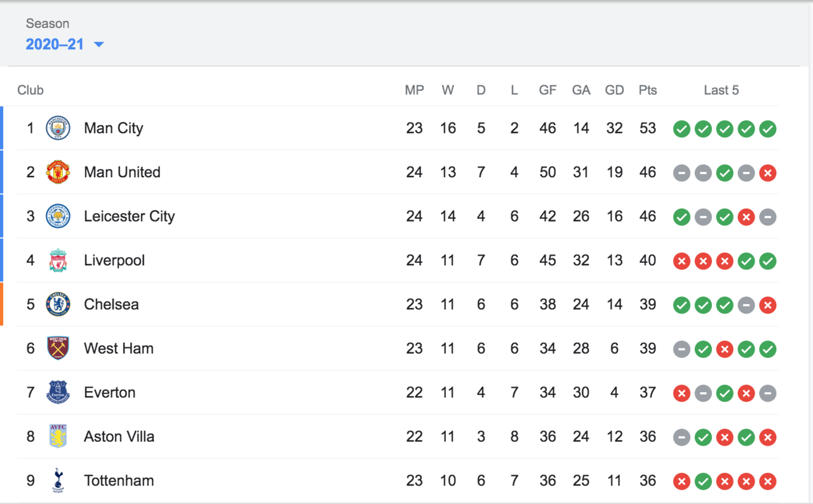Image resolution: width=813 pixels, height=504 pixels.
Task: Click the Liverpool club crest
Action: click(x=58, y=260)
